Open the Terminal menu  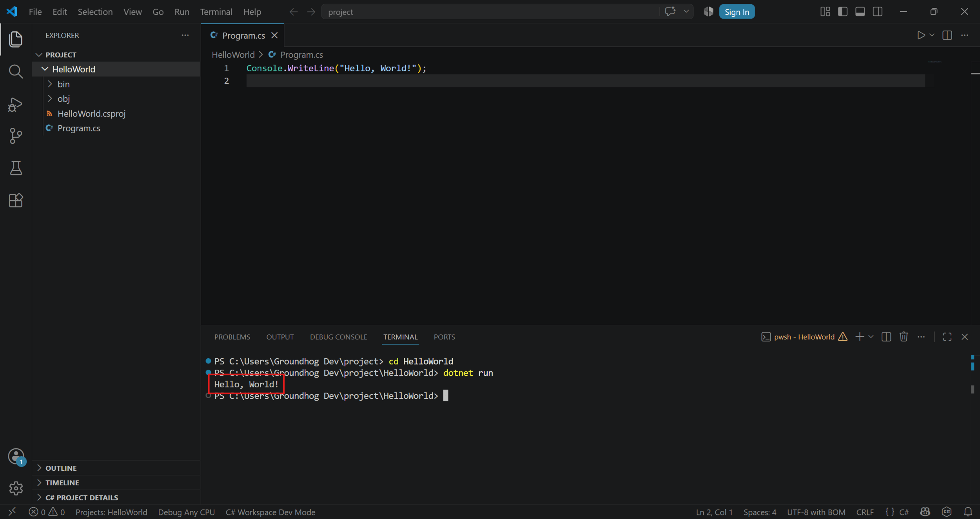click(216, 12)
